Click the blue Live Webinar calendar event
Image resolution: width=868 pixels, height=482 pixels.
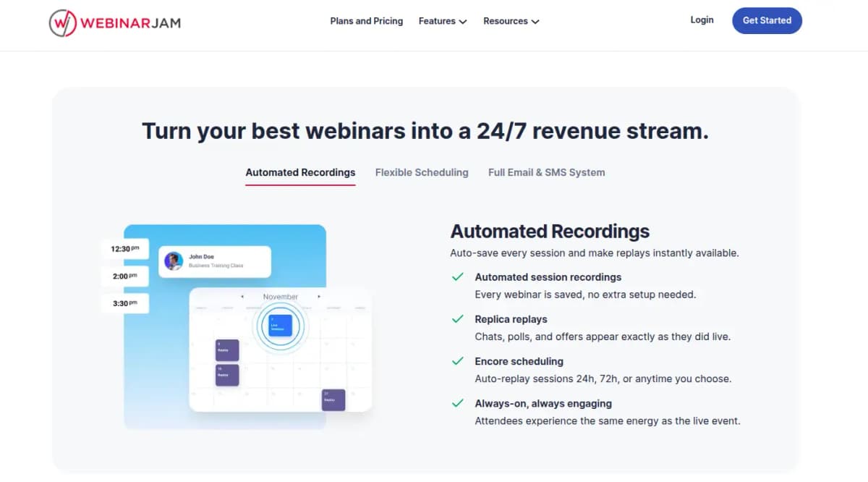coord(280,326)
